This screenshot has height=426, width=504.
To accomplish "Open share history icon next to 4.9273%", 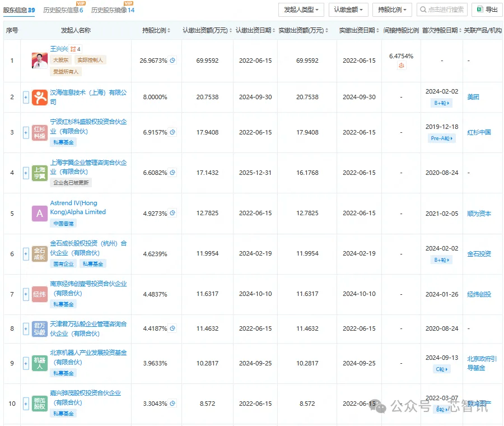I will point(172,213).
